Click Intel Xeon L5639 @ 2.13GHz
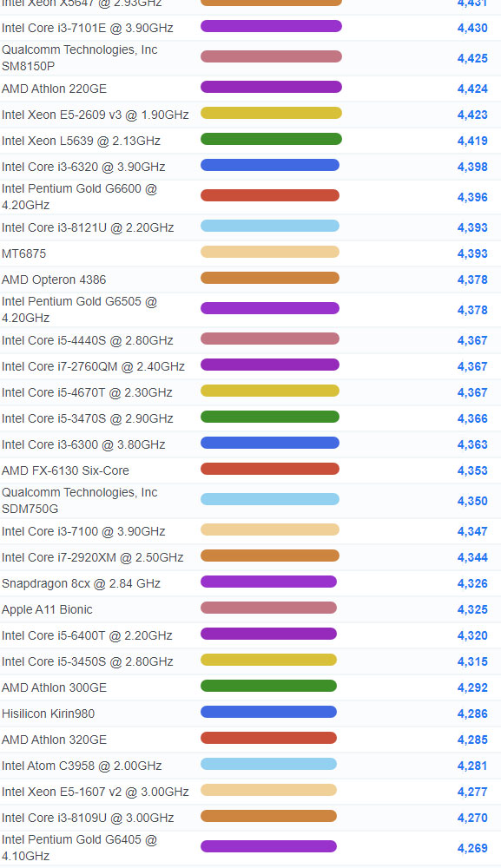Image resolution: width=501 pixels, height=868 pixels. [81, 141]
